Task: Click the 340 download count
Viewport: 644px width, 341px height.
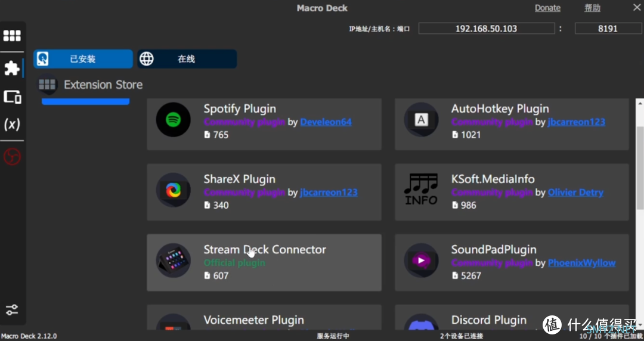Action: pyautogui.click(x=221, y=205)
